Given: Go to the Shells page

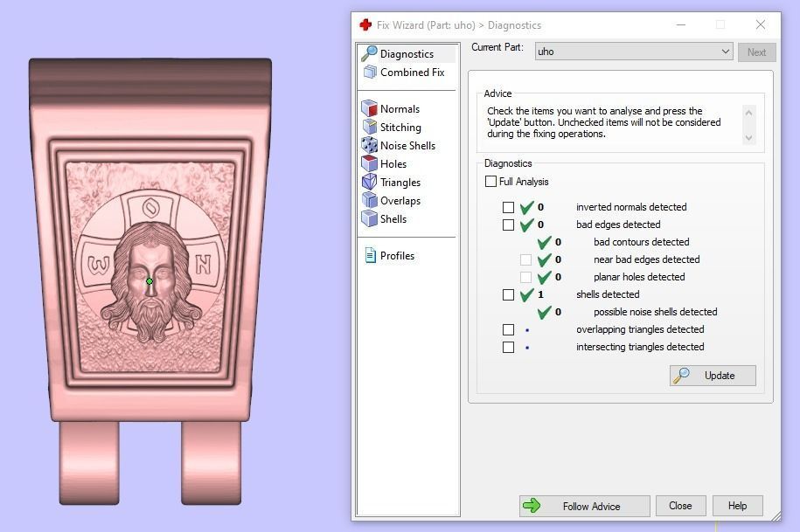Looking at the screenshot, I should tap(393, 219).
